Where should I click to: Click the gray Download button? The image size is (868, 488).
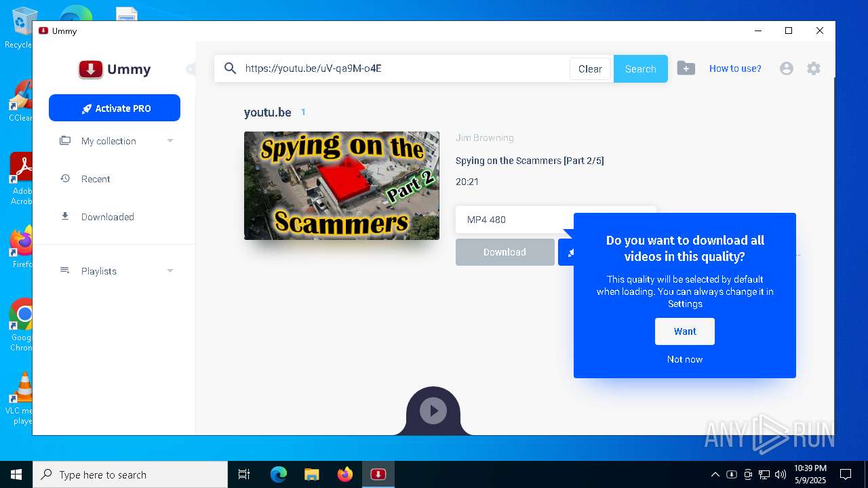click(x=505, y=252)
